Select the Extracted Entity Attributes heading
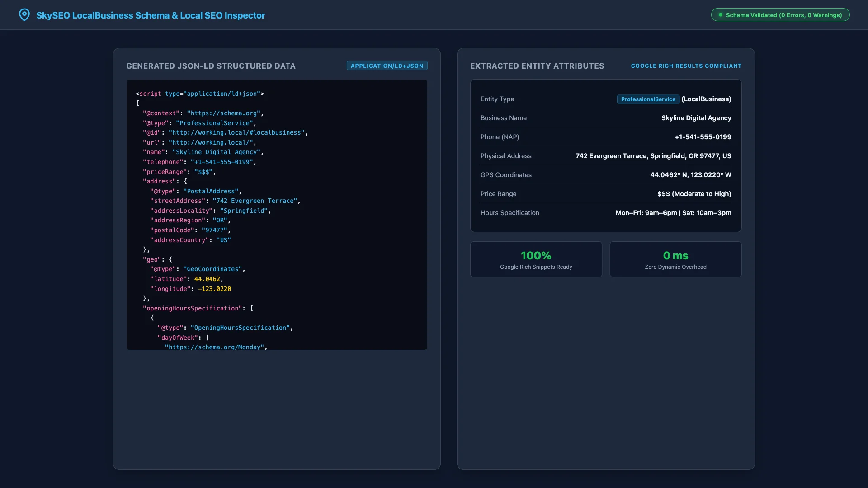 pos(537,66)
